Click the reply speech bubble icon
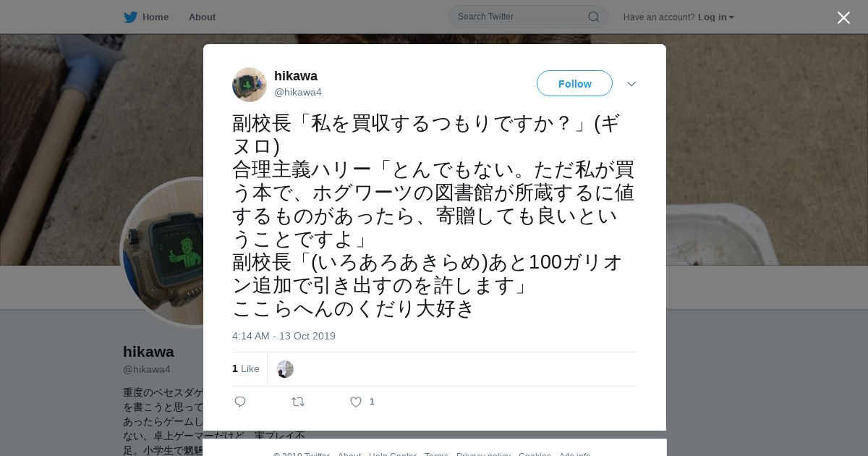Viewport: 868px width, 456px height. click(x=240, y=402)
